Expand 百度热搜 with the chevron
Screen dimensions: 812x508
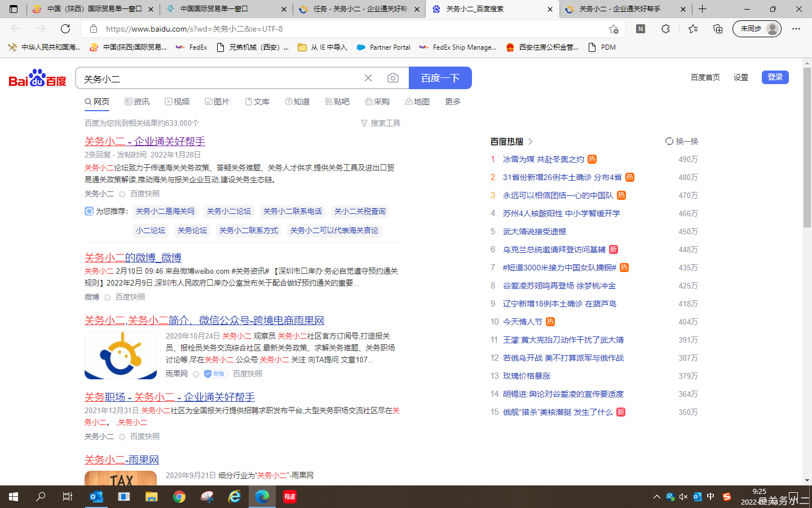(x=530, y=142)
